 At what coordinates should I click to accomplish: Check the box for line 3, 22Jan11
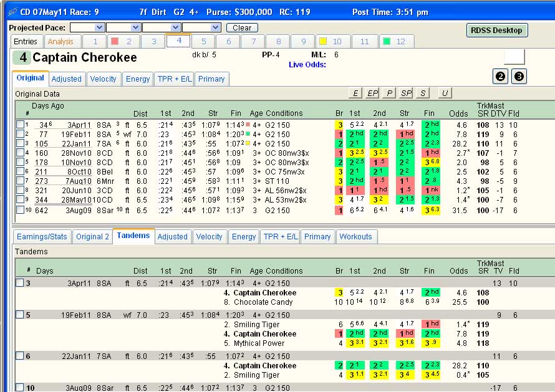click(x=20, y=143)
